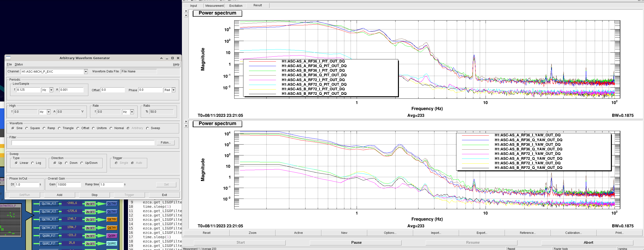Click the waveform generator window menu icon

(x=8, y=58)
